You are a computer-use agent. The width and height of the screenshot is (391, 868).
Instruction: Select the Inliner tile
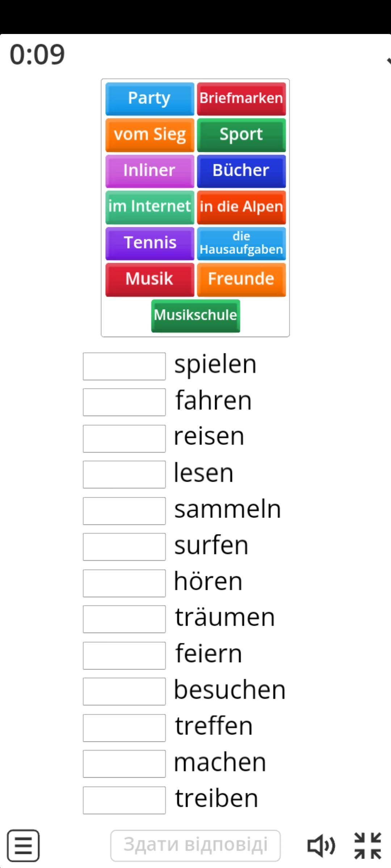tap(150, 171)
